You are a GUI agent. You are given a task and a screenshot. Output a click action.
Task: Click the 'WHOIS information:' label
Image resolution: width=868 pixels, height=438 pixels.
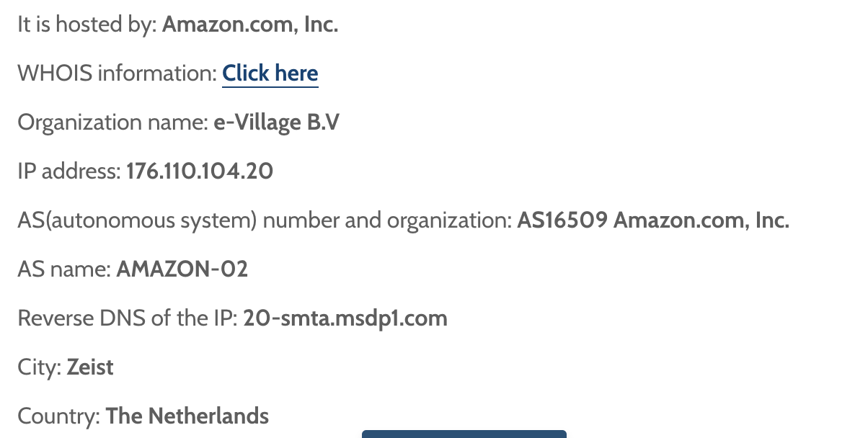[117, 73]
